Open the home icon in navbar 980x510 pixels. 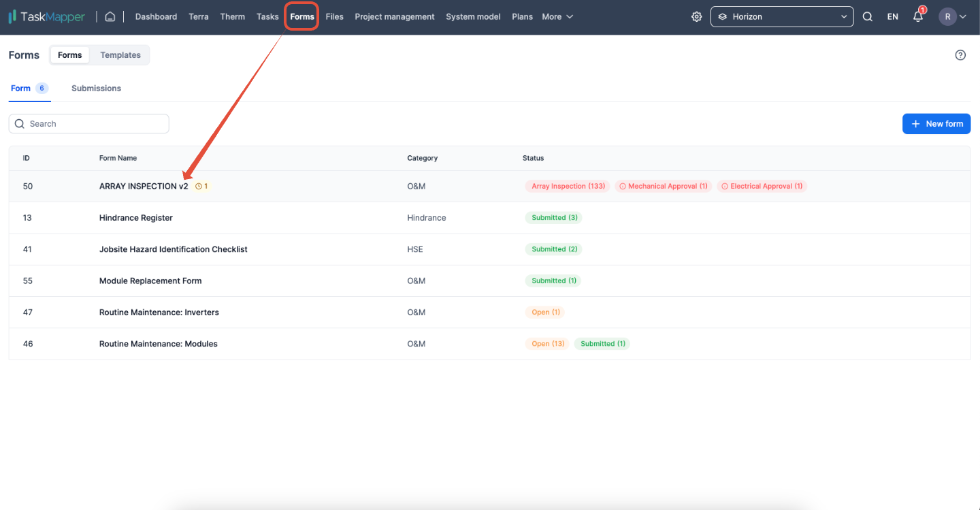click(x=110, y=17)
